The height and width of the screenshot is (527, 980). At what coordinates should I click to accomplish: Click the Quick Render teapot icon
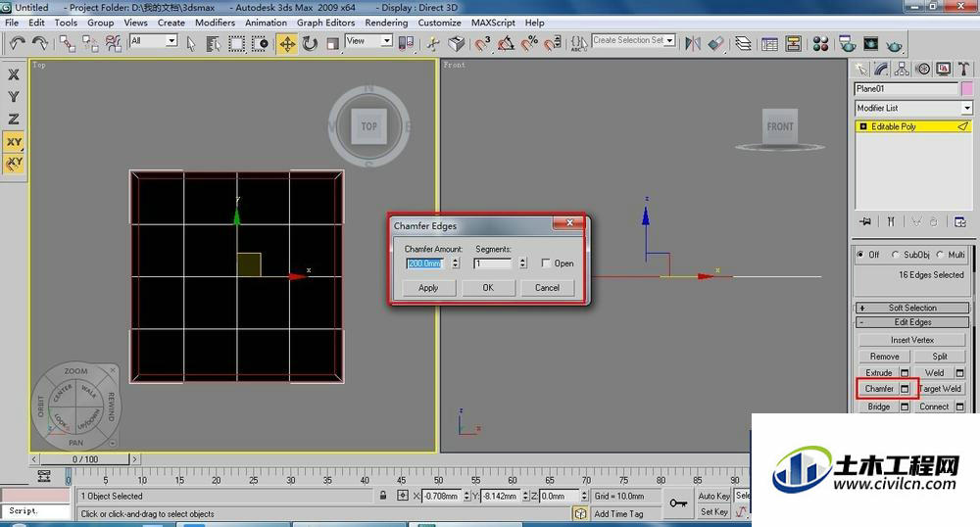click(x=895, y=45)
